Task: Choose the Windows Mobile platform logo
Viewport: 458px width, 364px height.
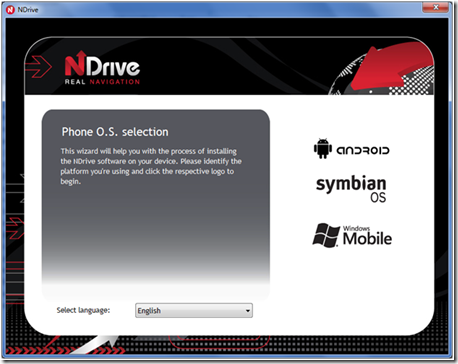Action: (352, 235)
